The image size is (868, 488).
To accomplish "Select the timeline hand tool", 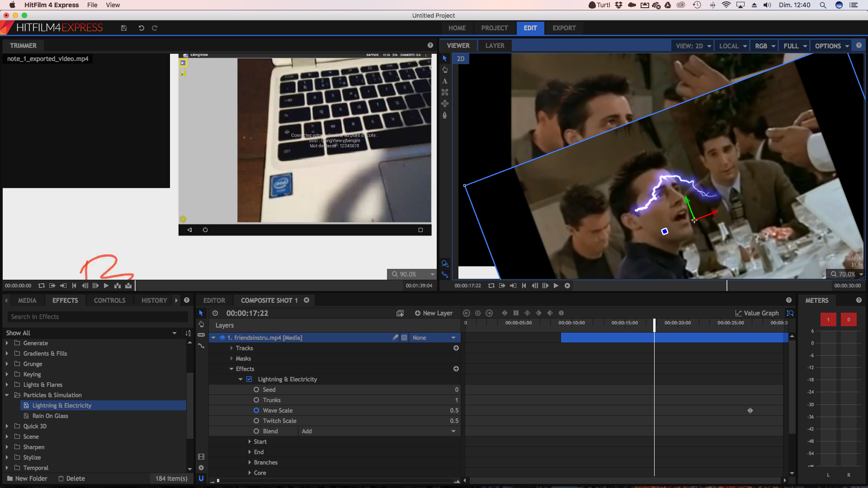I will [201, 324].
